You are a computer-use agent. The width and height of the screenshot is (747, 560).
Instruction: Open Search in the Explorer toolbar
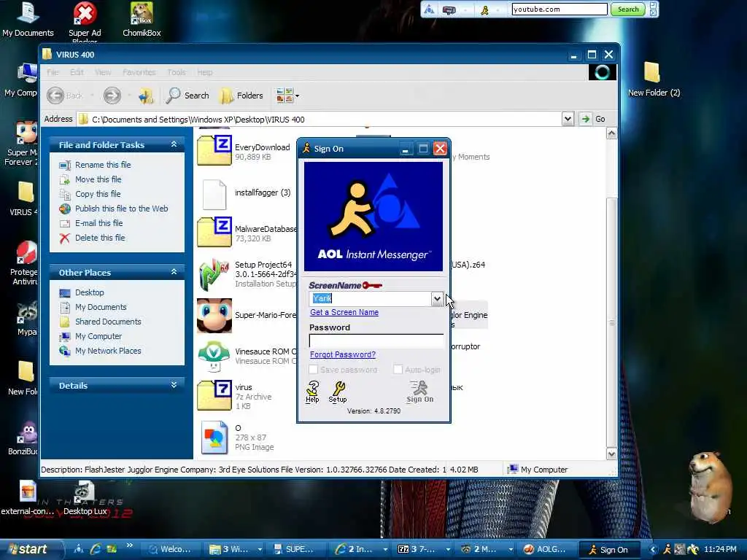tap(187, 96)
